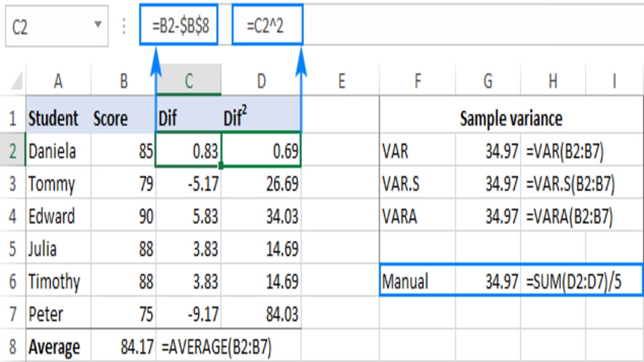Select the Dif cell showing 5.83
Viewport: 644px width, 362px height.
click(x=189, y=216)
